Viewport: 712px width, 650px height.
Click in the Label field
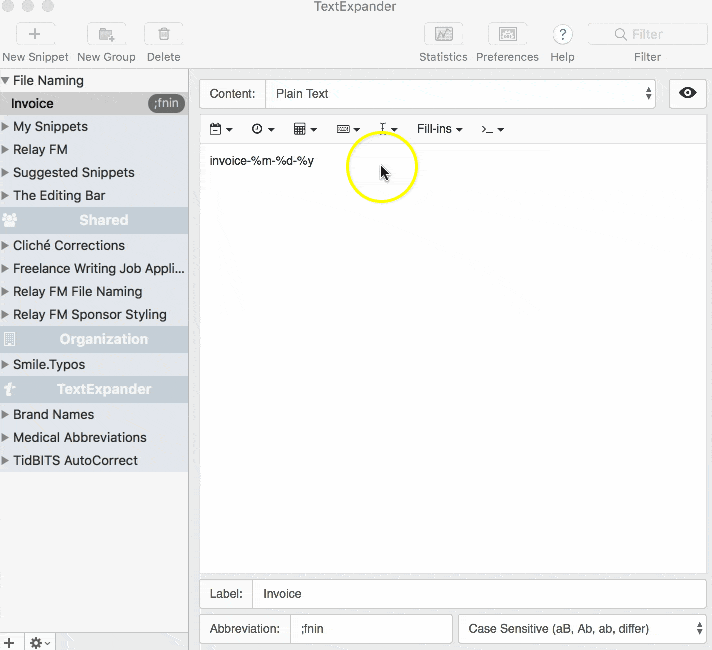[x=479, y=594]
